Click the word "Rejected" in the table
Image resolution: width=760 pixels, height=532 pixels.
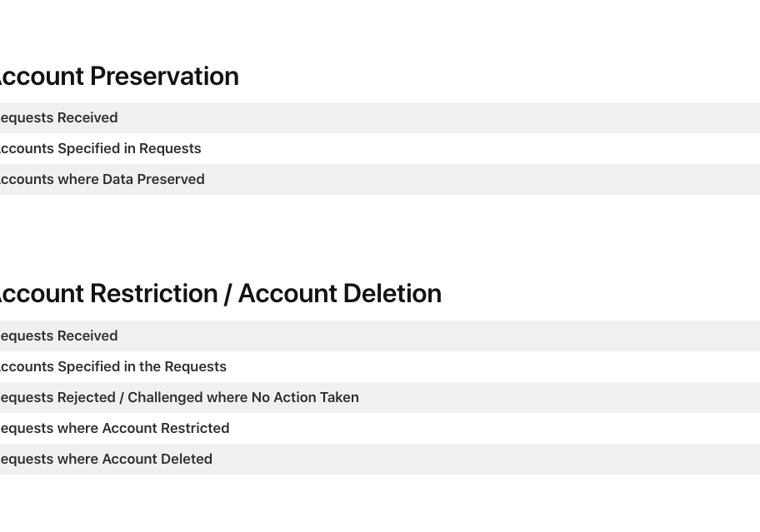[87, 398]
